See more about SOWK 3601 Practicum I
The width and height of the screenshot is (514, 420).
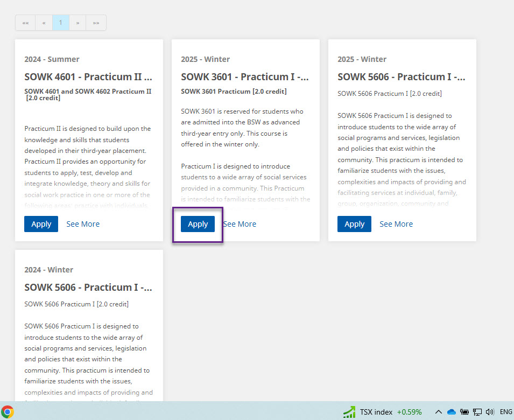click(x=240, y=224)
